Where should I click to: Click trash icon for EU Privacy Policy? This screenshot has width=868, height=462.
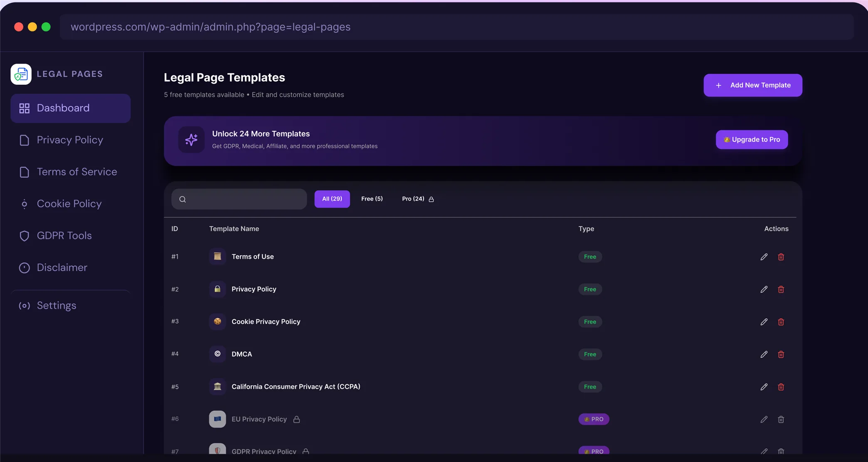coord(781,419)
